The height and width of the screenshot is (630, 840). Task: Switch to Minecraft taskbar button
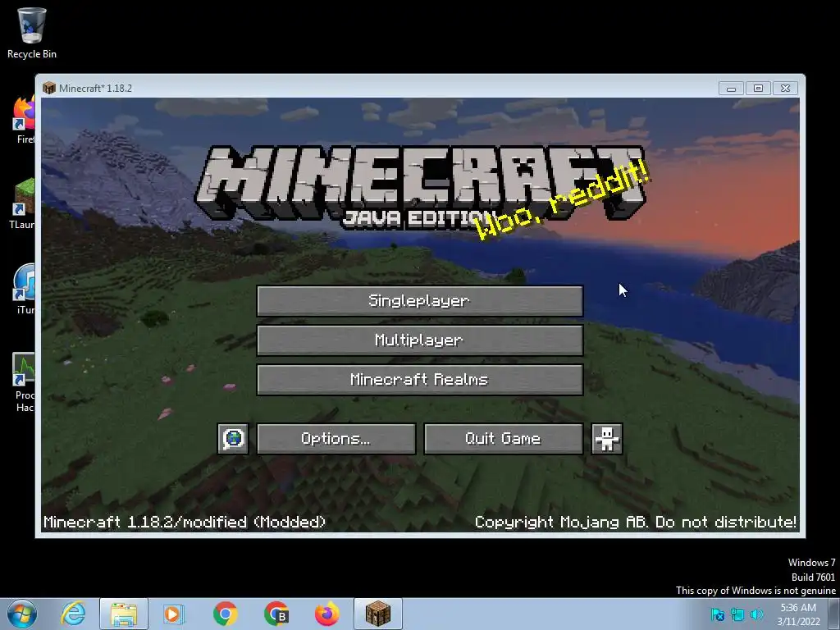point(378,614)
